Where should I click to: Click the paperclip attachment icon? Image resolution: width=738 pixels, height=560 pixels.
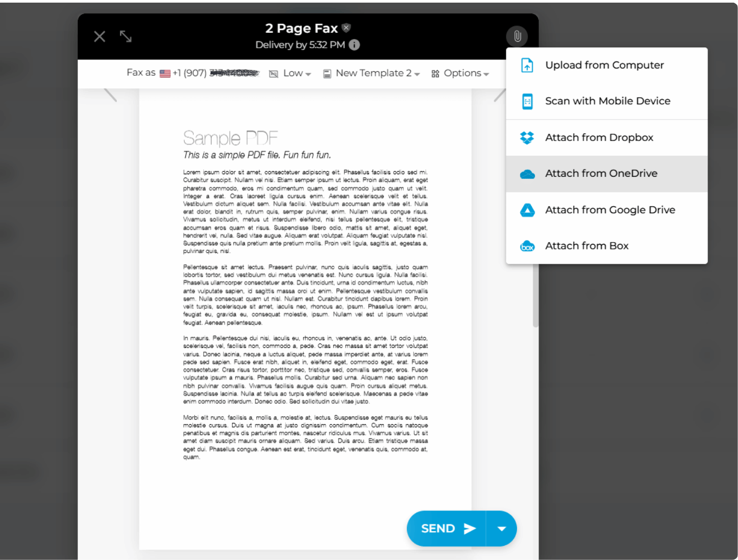pyautogui.click(x=517, y=36)
